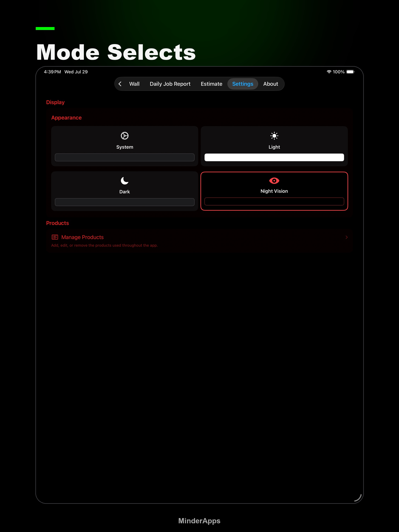399x532 pixels.
Task: Choose the Light appearance label
Action: pos(274,147)
